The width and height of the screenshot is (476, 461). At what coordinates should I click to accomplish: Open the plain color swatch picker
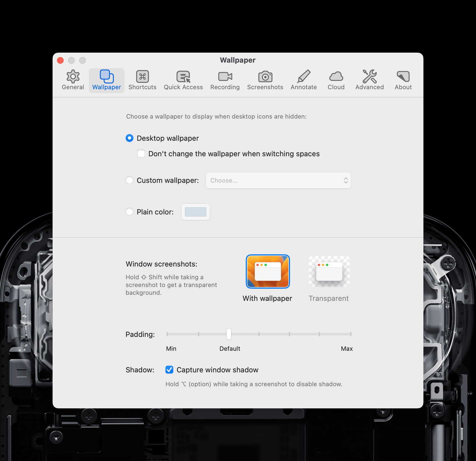point(195,212)
